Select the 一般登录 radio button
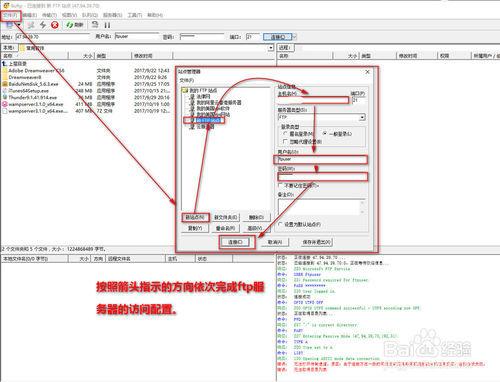Screen dimensions: 500x382 [x=325, y=134]
